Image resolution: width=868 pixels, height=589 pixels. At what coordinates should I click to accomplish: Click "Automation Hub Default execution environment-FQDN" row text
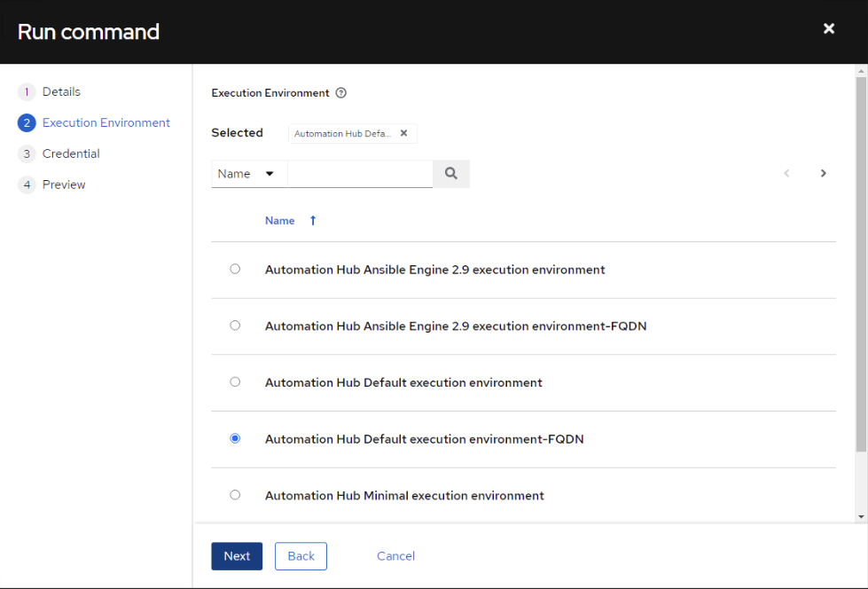(425, 439)
